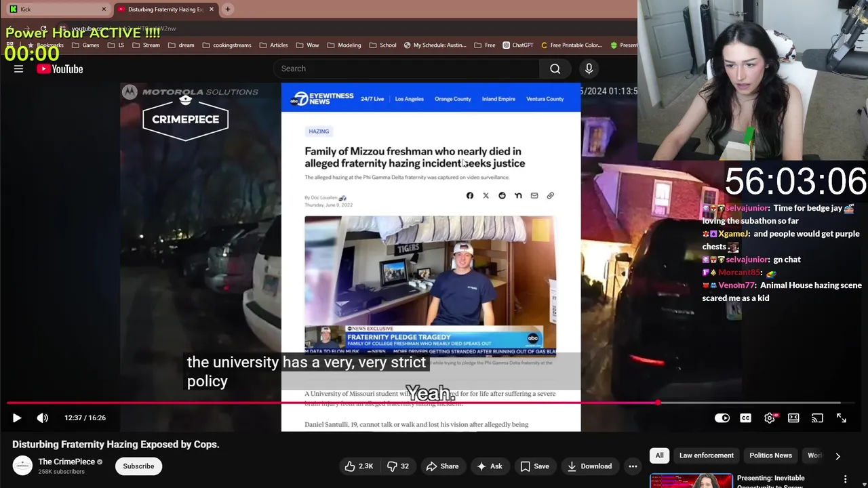Screen dimensions: 868x488
Task: Save the video to a playlist
Action: click(534, 466)
